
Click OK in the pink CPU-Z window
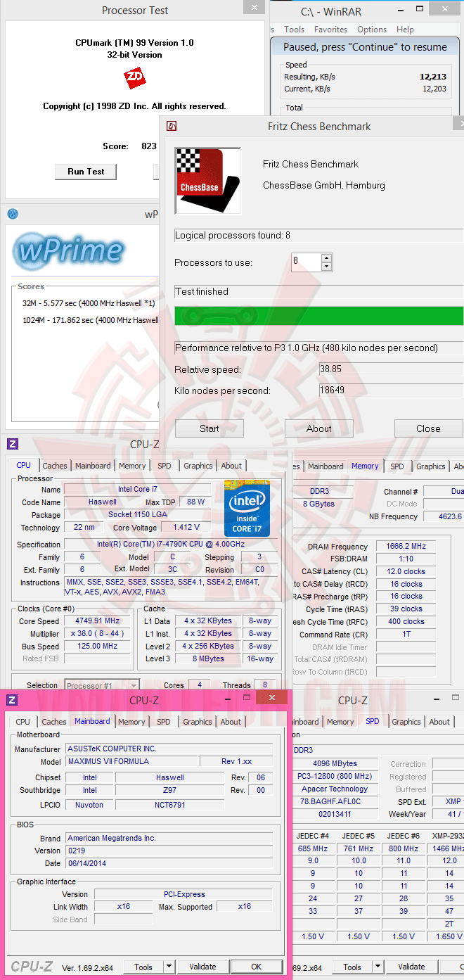point(257,967)
